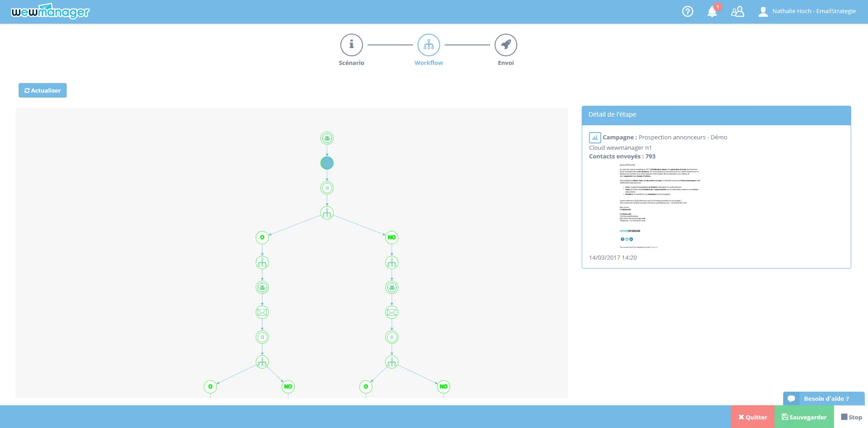Select the pause node in right branch
The width and height of the screenshot is (868, 428).
click(392, 337)
